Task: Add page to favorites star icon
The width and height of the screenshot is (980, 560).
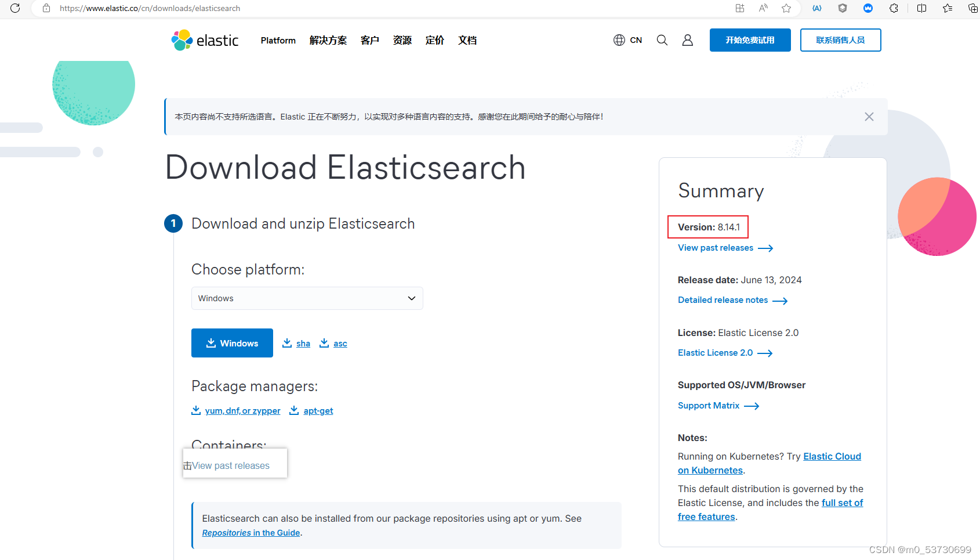Action: pyautogui.click(x=786, y=8)
